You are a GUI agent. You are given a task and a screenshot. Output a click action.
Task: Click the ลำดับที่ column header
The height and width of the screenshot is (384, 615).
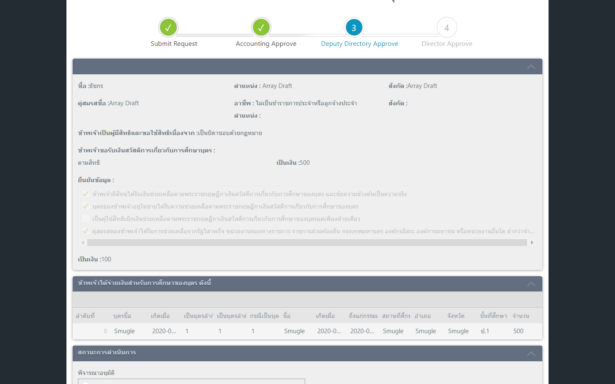click(85, 316)
